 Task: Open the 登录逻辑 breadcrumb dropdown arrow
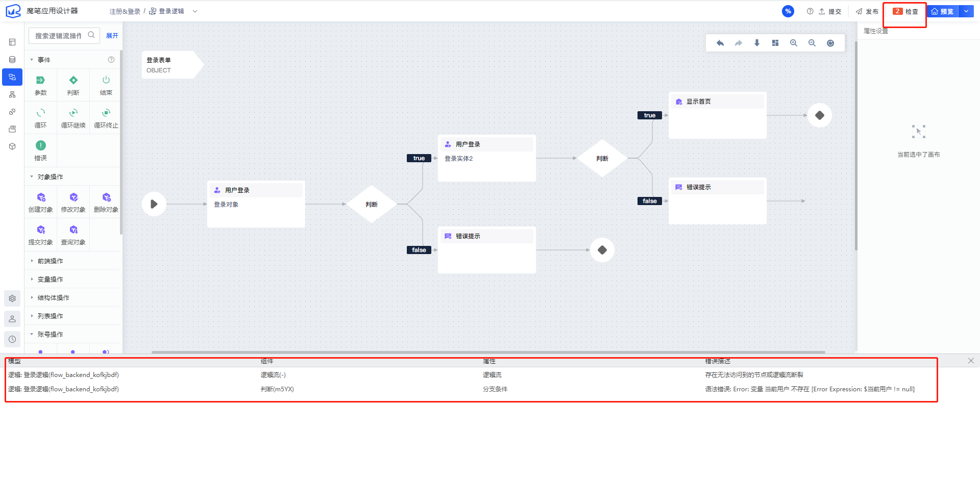click(x=195, y=11)
